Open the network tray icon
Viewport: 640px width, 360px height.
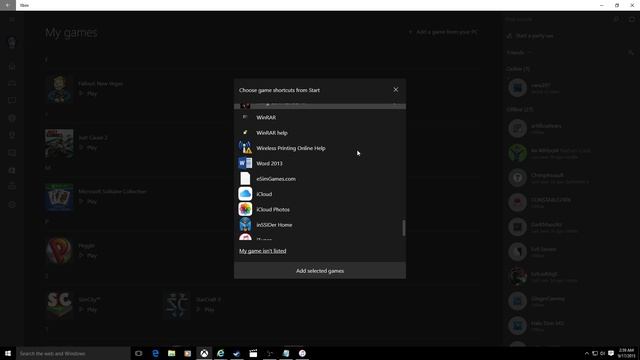pyautogui.click(x=595, y=353)
